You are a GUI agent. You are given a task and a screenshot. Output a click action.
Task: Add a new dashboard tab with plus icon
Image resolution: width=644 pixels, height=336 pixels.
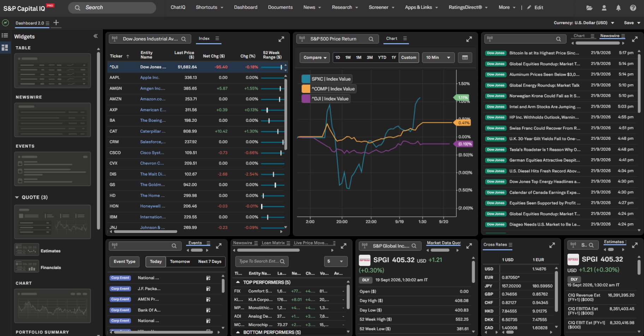[56, 23]
